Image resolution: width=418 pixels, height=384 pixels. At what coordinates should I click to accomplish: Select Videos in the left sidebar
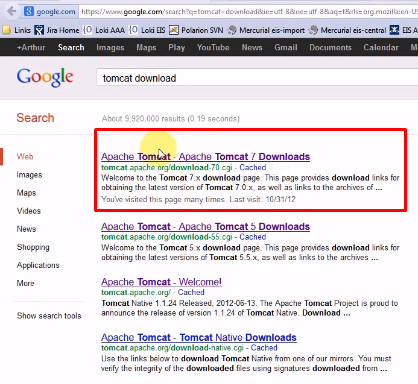[29, 211]
